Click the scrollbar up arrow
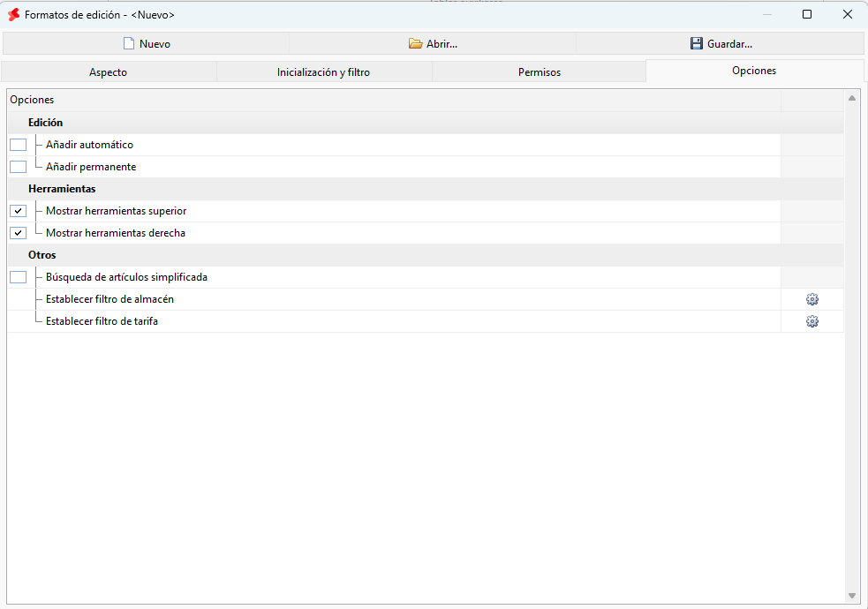Viewport: 868px width, 609px height. (852, 98)
